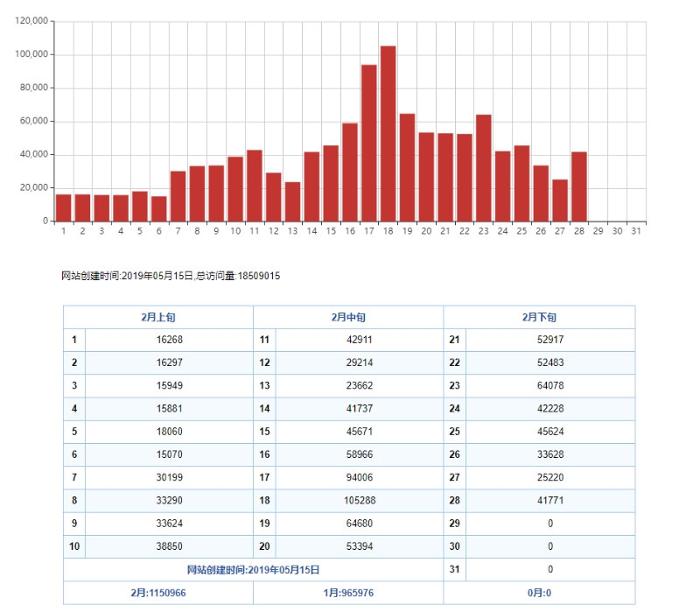This screenshot has height=612, width=700.
Task: Select the cell value 33628
Action: click(x=550, y=454)
